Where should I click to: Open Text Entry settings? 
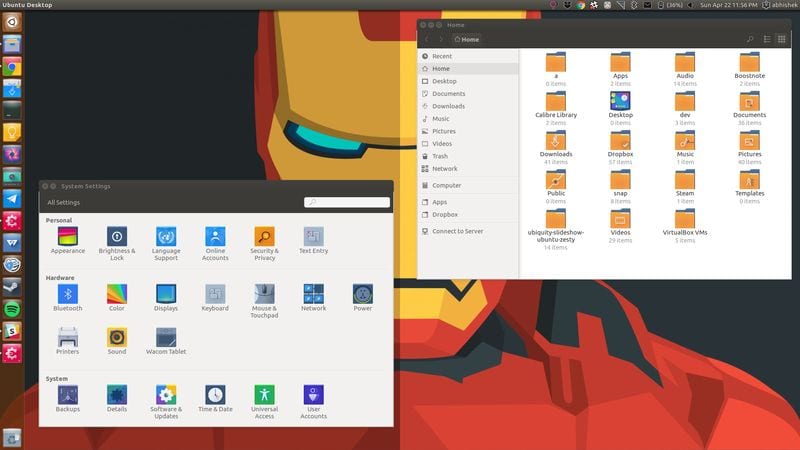313,240
